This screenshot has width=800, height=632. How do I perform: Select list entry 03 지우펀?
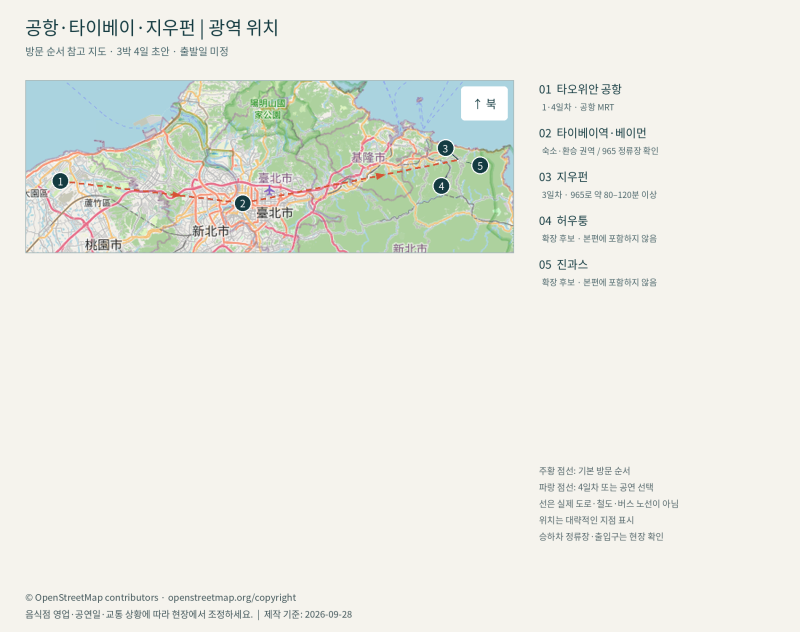(563, 177)
